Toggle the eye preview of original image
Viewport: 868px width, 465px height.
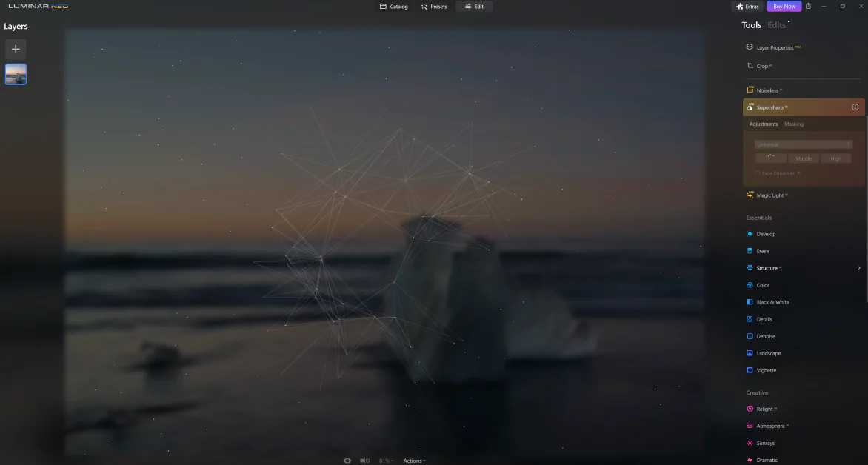click(x=347, y=461)
